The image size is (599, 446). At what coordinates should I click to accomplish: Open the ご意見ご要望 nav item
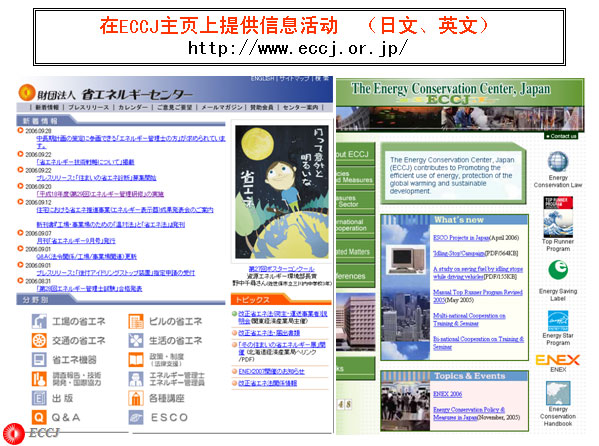tap(175, 107)
